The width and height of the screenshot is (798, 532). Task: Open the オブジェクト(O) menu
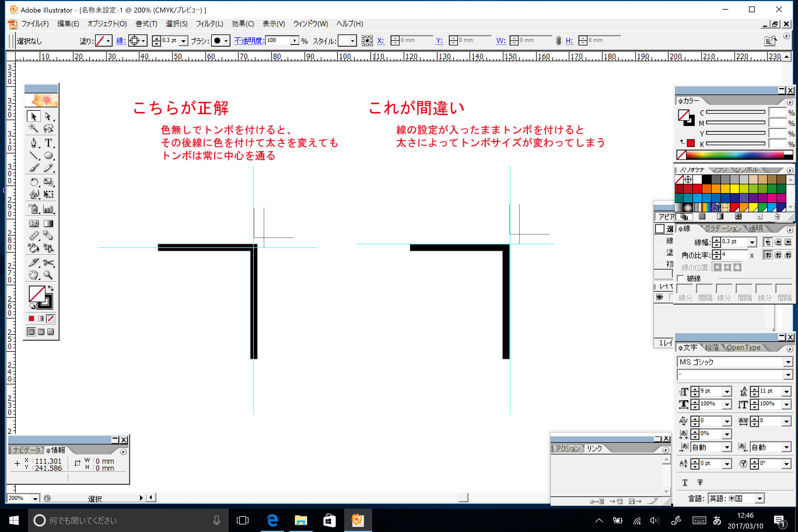pos(107,24)
